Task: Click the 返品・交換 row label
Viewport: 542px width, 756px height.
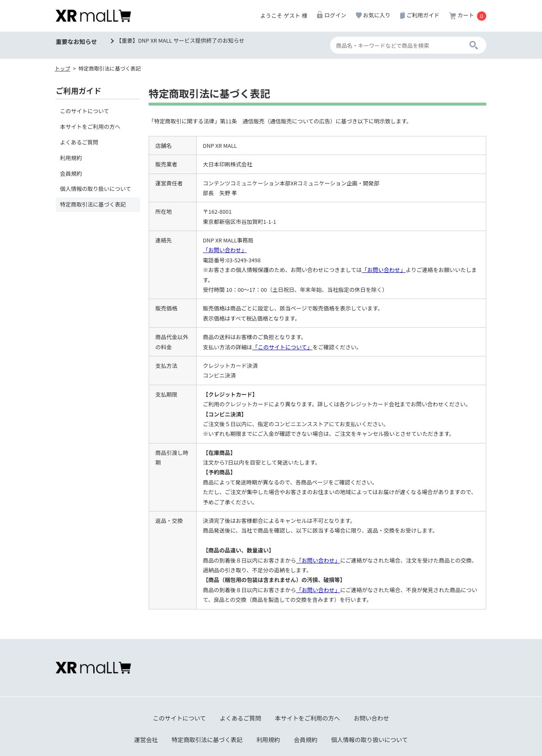Action: coord(169,521)
